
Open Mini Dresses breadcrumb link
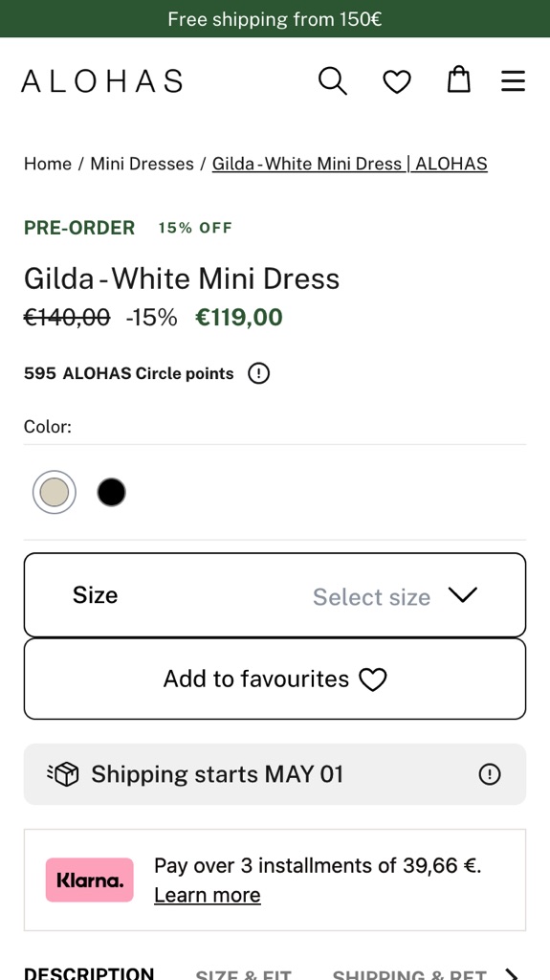142,164
